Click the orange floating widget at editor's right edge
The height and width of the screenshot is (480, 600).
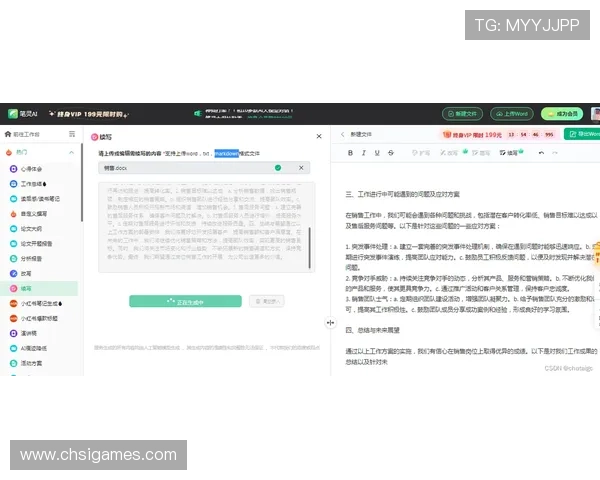point(597,253)
